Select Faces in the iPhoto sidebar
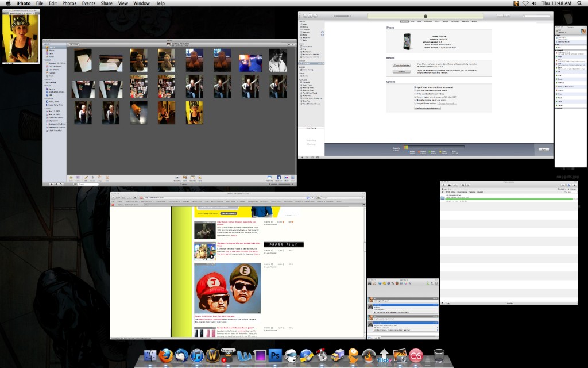This screenshot has width=588, height=368. click(51, 53)
